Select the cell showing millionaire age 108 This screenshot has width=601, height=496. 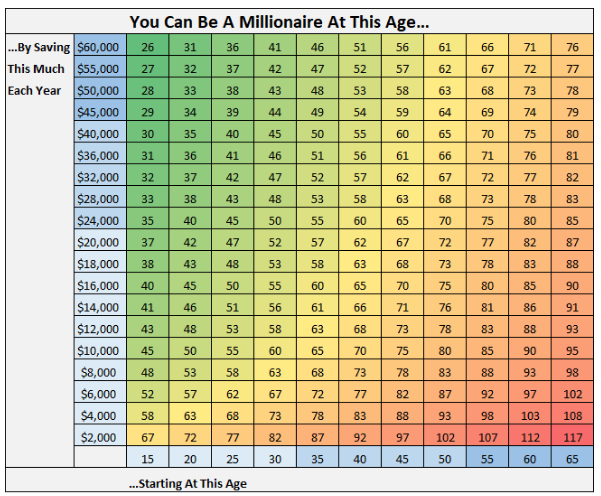(x=571, y=415)
